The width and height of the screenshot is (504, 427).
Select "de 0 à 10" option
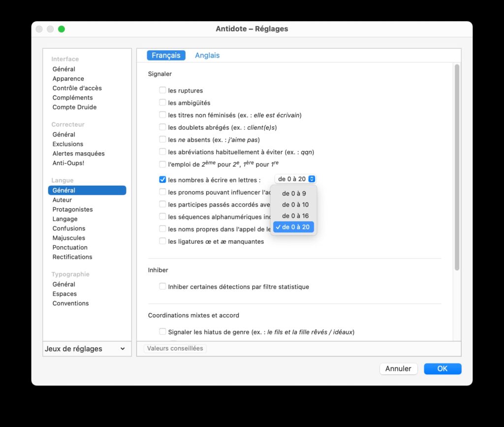[295, 205]
